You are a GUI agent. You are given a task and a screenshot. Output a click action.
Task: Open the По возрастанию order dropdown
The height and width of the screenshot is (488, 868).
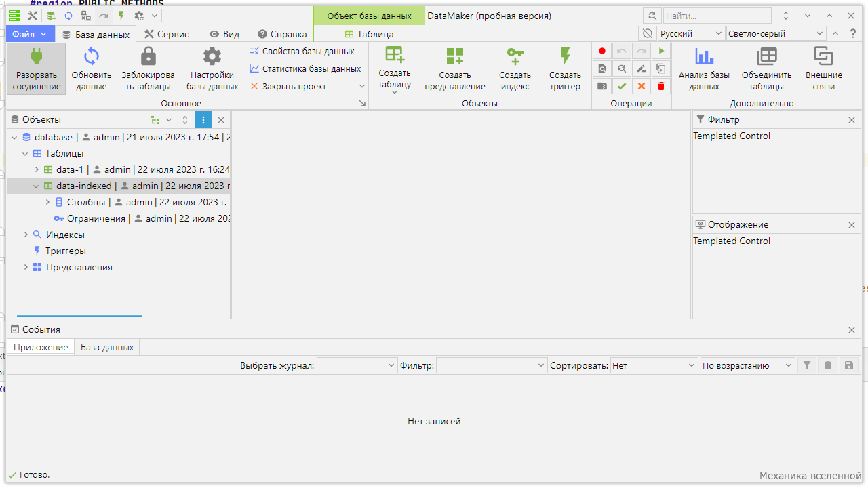tap(748, 365)
